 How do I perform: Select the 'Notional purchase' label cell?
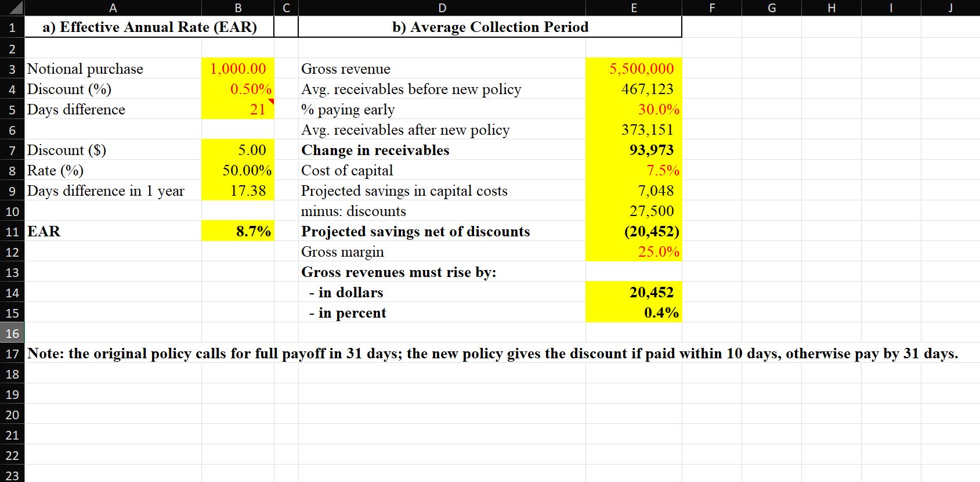click(113, 69)
